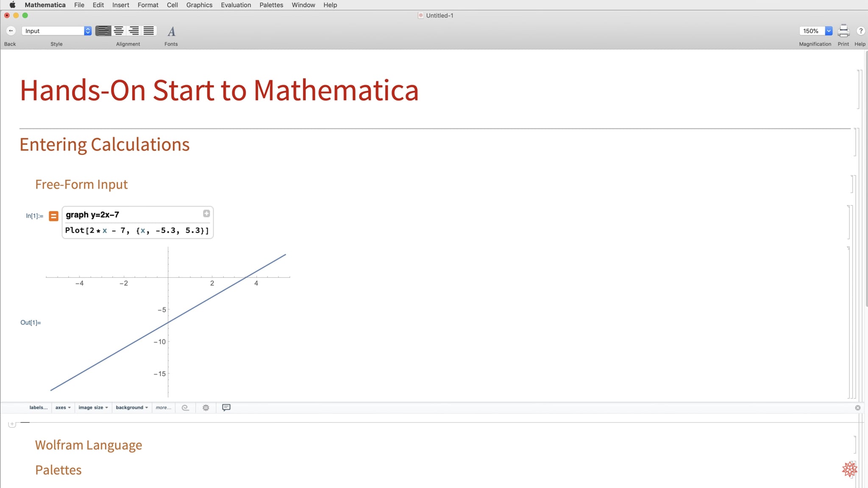868x488 pixels.
Task: Click the center-align text formatting icon
Action: point(118,31)
